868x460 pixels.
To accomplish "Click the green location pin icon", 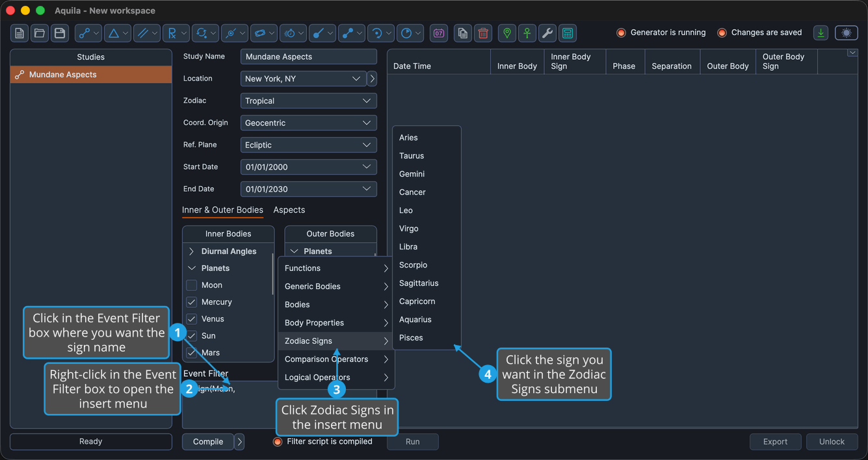I will 506,33.
